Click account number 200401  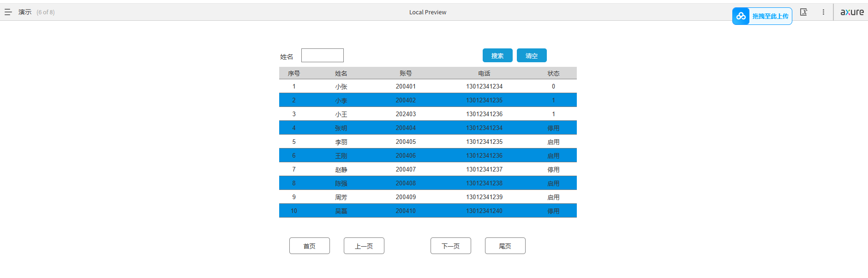point(406,86)
